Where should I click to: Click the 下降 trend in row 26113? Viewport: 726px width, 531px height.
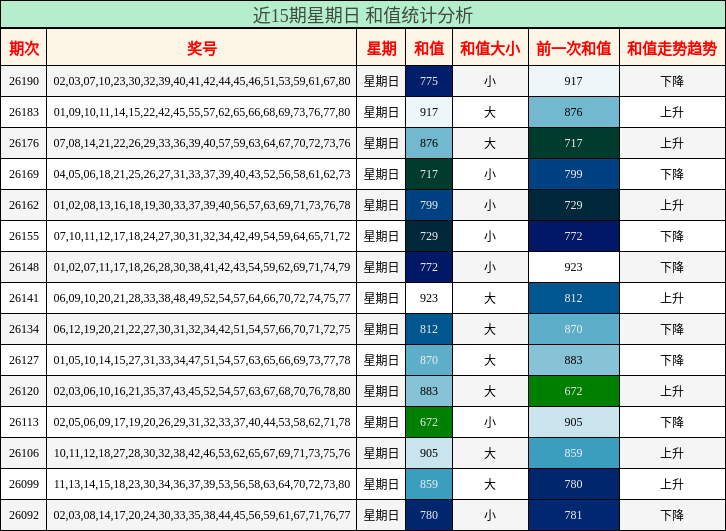[672, 423]
